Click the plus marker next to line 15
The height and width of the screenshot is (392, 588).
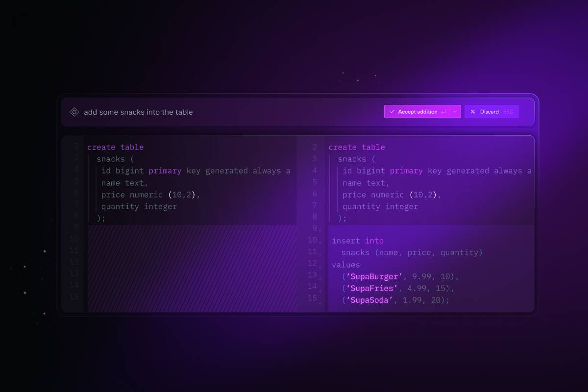pos(321,303)
